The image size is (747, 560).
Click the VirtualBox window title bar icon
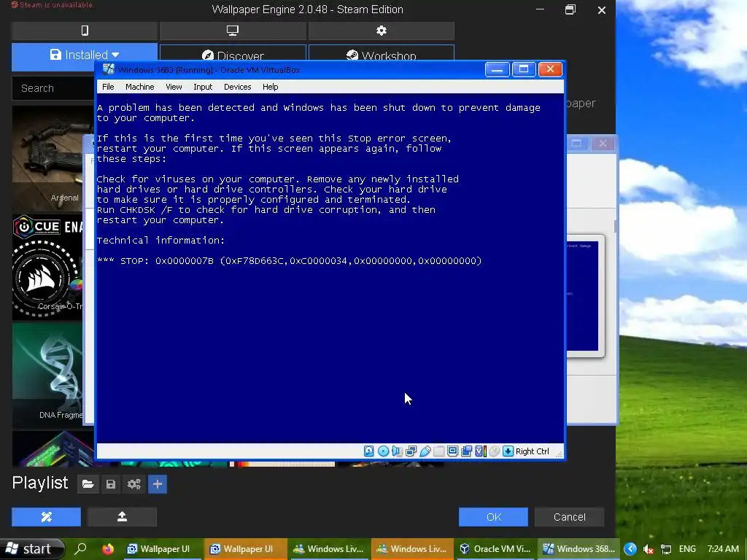pos(109,69)
